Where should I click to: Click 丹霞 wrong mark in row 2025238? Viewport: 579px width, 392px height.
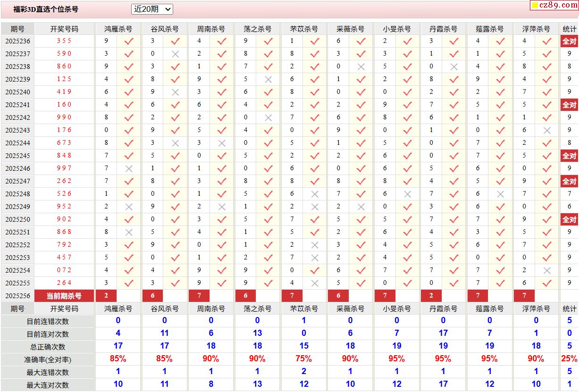pos(454,67)
